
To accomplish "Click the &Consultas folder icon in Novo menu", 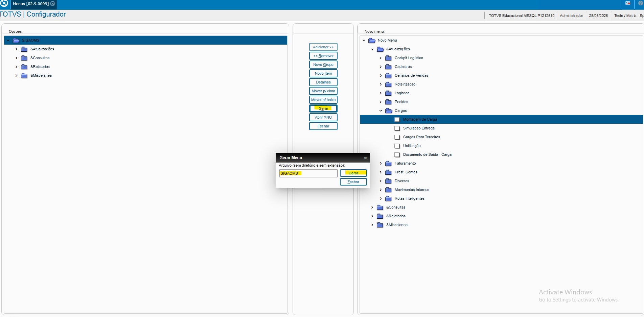I will (380, 207).
